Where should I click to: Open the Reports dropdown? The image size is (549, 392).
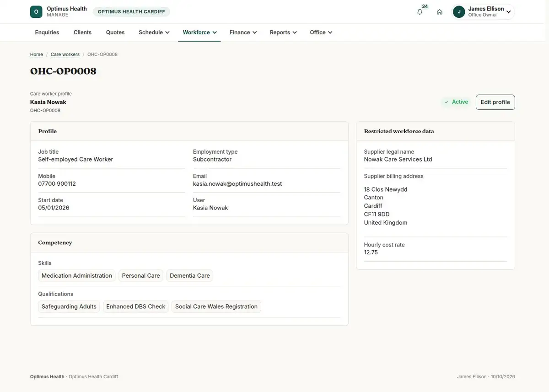click(x=284, y=32)
